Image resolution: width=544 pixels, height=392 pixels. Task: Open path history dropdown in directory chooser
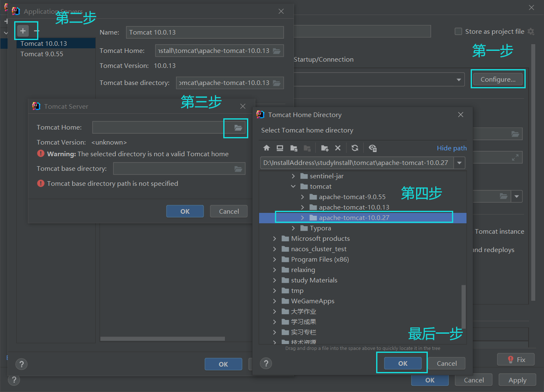tap(460, 163)
